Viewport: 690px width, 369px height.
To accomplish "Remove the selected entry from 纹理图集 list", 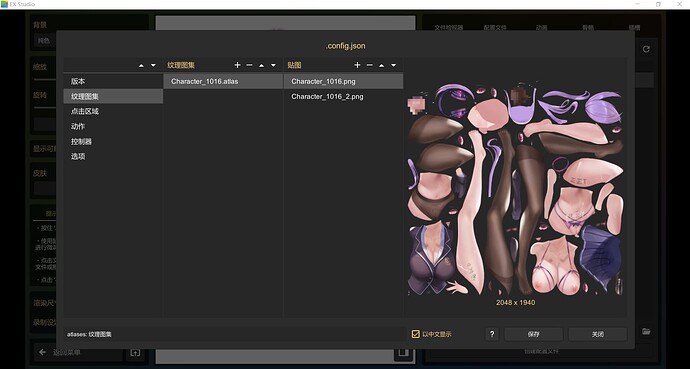I will click(x=250, y=65).
